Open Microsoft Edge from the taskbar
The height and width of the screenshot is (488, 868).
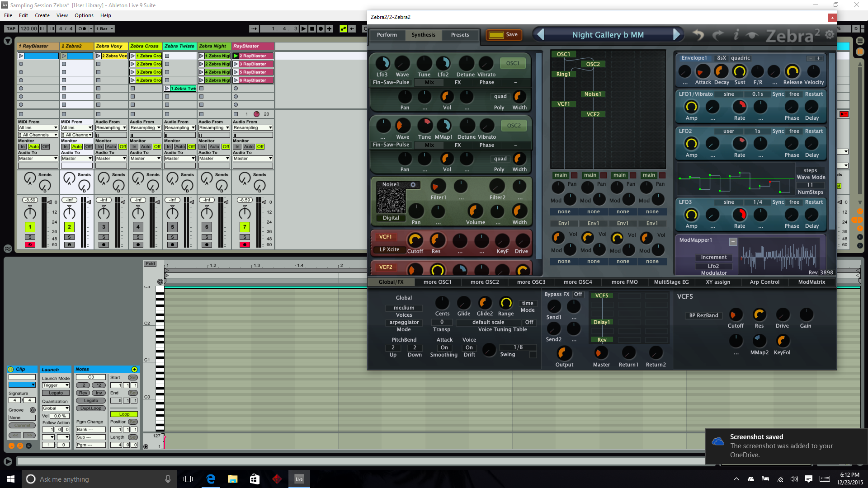click(211, 479)
